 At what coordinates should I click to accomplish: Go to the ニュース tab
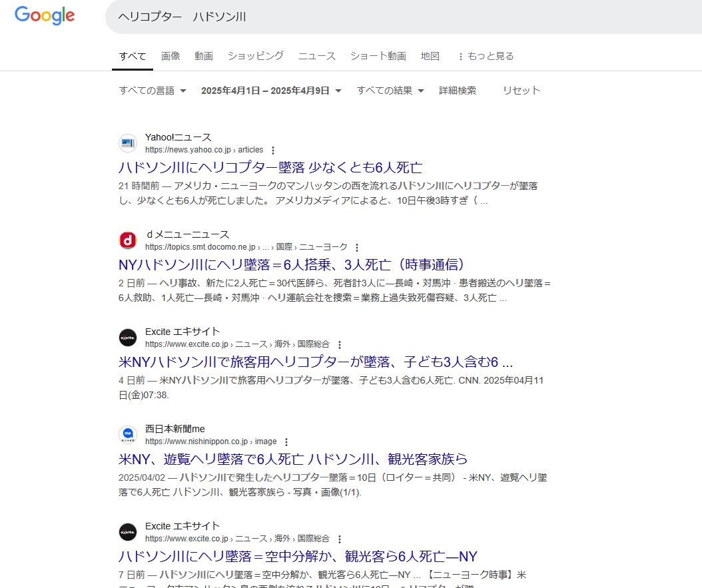point(317,56)
